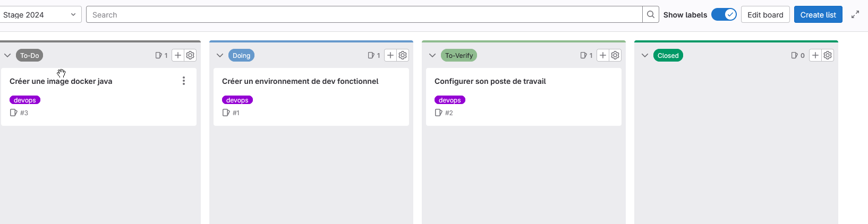Open To-Do list settings gear
The height and width of the screenshot is (224, 868).
click(x=190, y=55)
